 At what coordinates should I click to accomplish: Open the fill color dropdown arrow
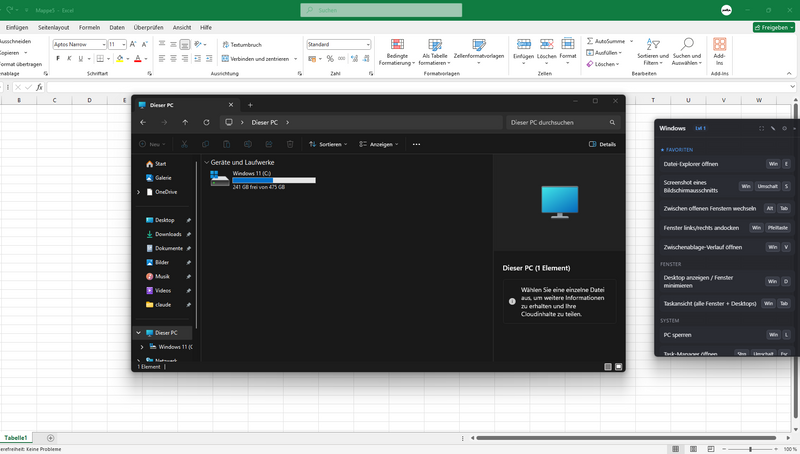pos(128,59)
